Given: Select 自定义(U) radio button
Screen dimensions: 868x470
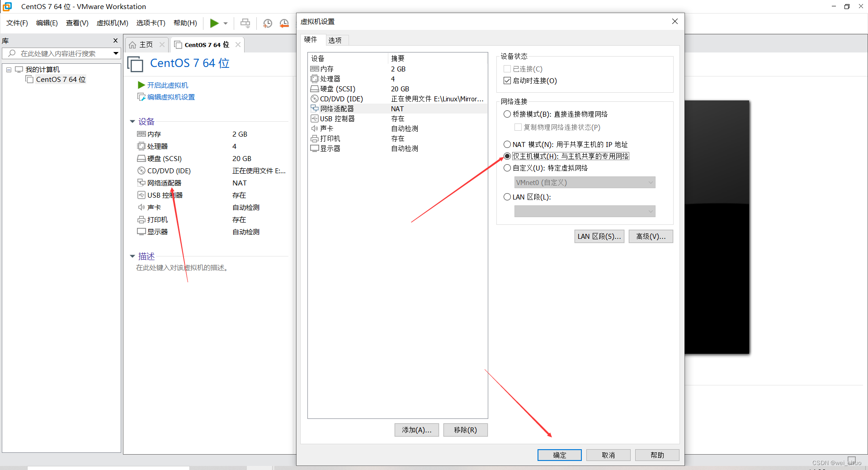Looking at the screenshot, I should 507,168.
